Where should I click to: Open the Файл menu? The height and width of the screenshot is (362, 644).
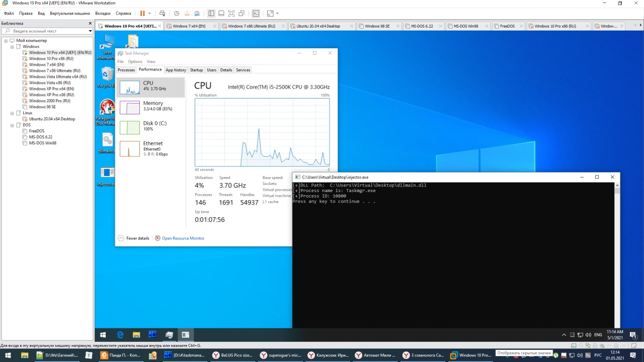(x=9, y=14)
